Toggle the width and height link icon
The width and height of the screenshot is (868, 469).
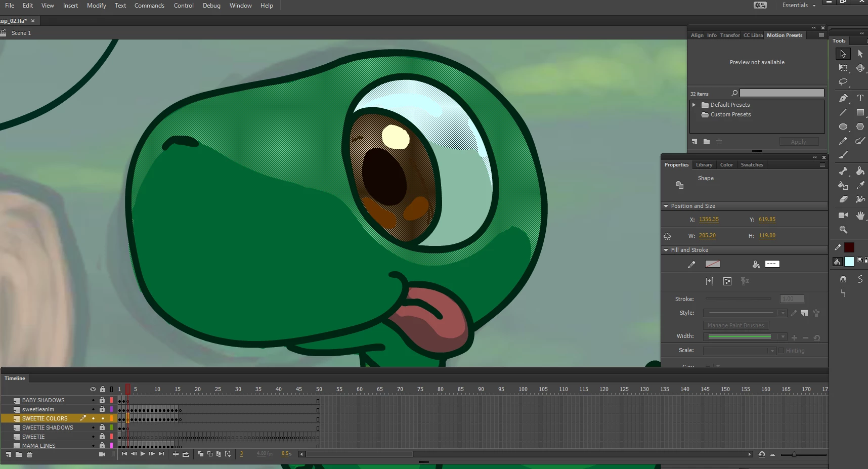coord(667,236)
